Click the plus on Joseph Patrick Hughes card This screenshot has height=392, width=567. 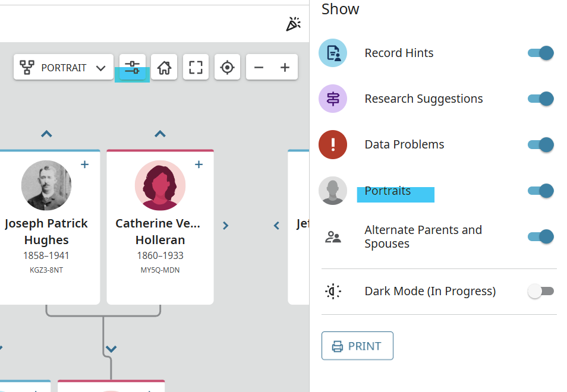point(85,165)
